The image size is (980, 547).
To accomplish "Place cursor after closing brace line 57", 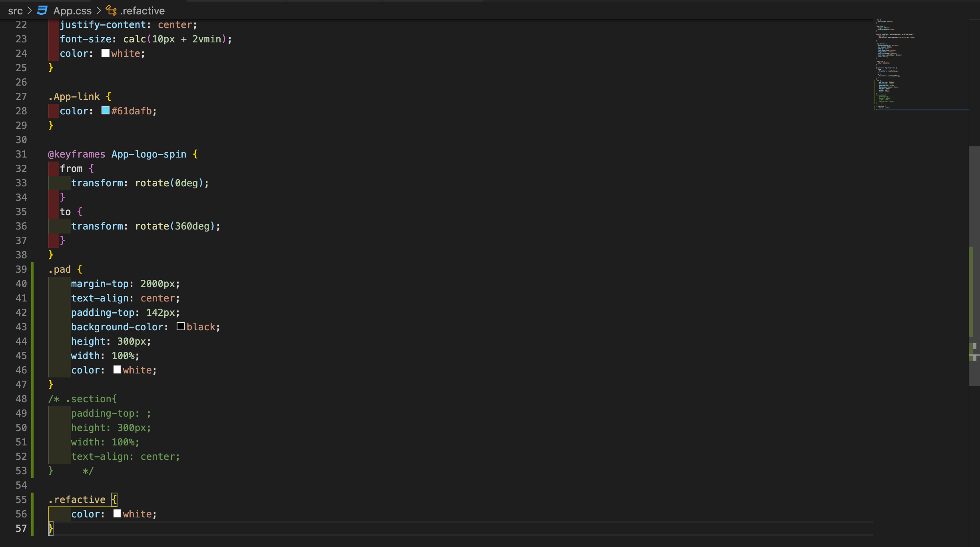I will (x=54, y=528).
